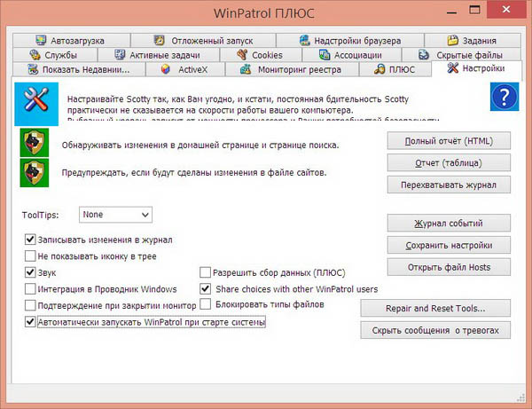Click the Активные задачи tab icon

120,54
